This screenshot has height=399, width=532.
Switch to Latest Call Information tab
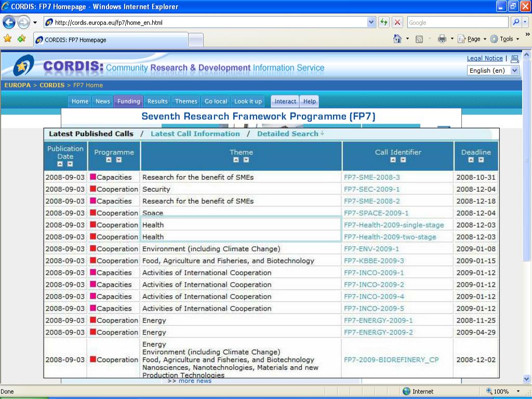tap(195, 134)
